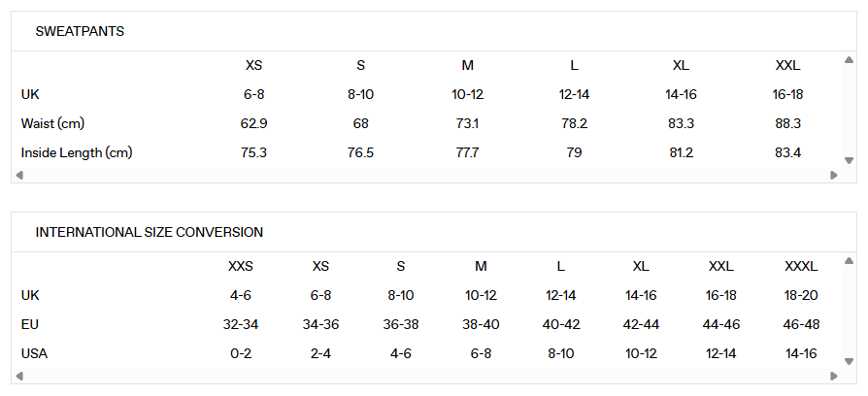Click the XXS column header
Viewport: 868px width, 396px height.
[241, 266]
